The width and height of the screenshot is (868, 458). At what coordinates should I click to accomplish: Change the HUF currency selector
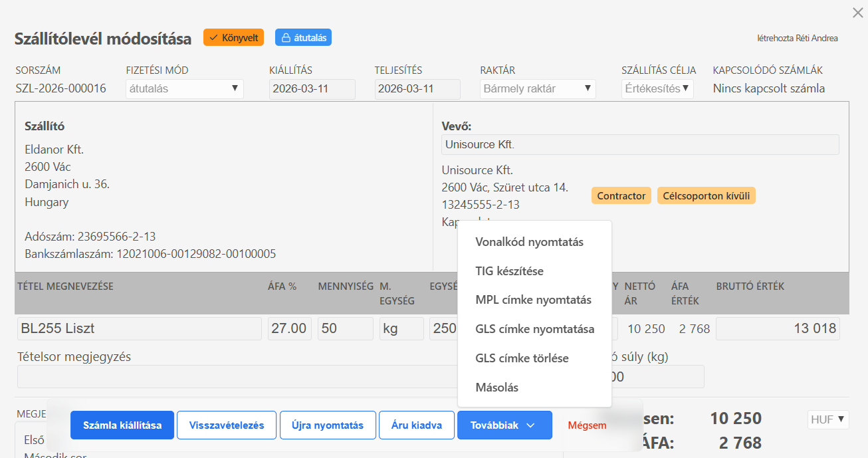(828, 419)
